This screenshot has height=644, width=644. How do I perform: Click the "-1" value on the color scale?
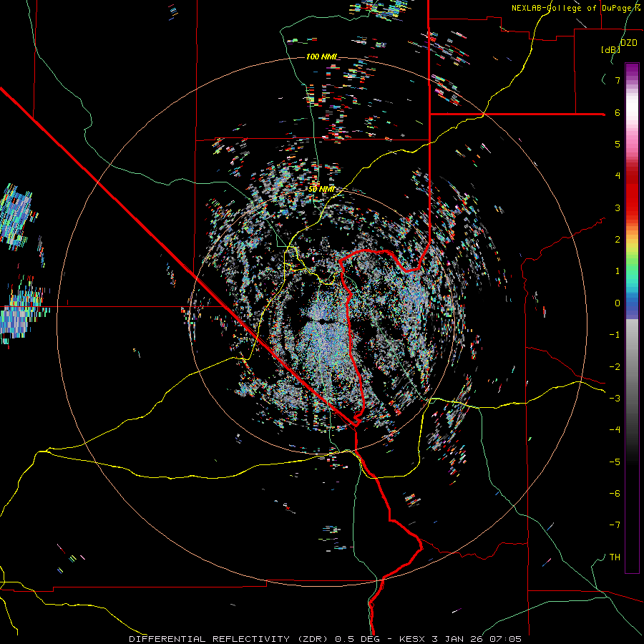[615, 335]
